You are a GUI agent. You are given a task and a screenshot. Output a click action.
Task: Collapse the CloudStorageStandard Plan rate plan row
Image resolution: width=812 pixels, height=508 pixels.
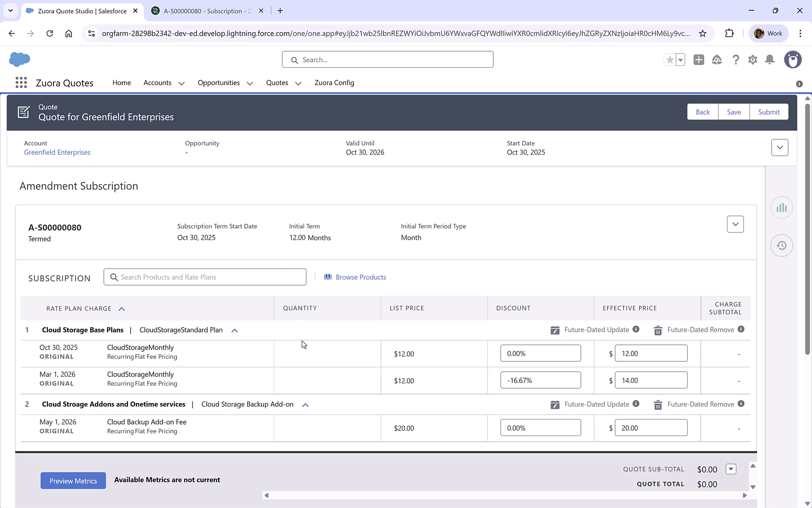tap(234, 330)
